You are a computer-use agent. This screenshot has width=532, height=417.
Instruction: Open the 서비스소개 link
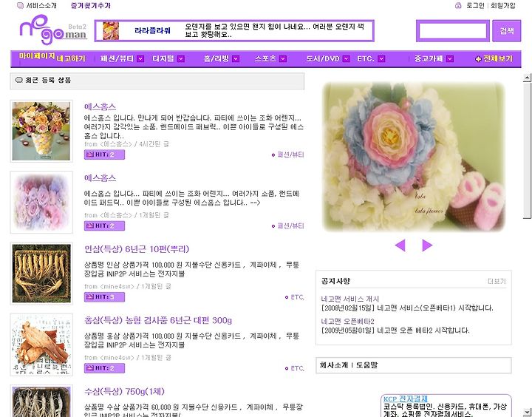pyautogui.click(x=41, y=5)
